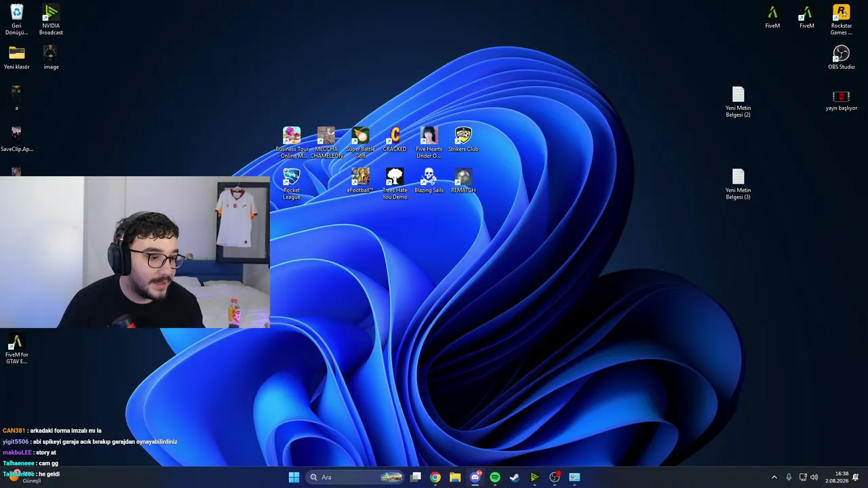
Task: Open NVIDIA Broadcast from the taskbar
Action: (x=534, y=477)
